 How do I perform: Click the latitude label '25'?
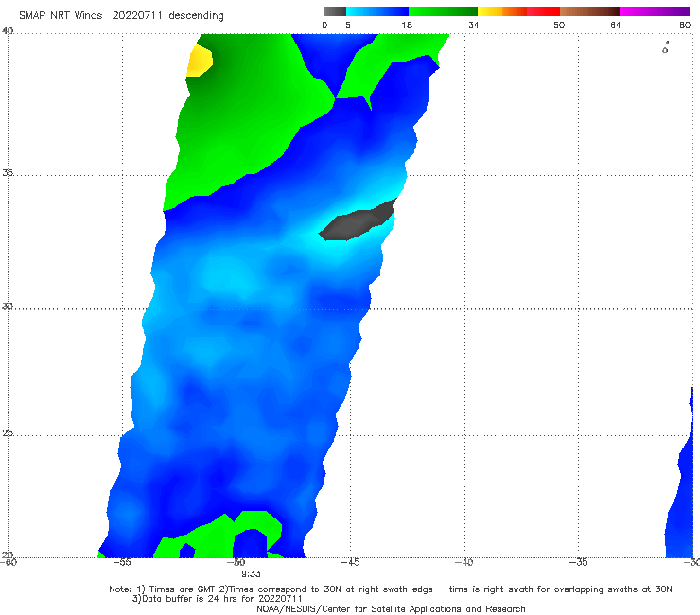(x=8, y=433)
